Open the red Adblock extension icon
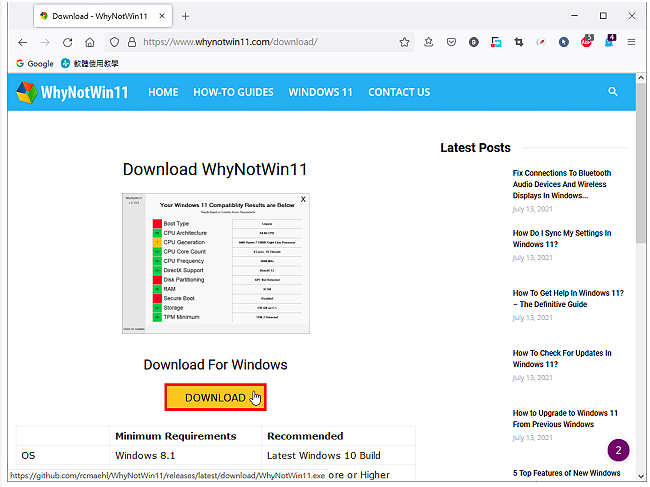This screenshot has width=650, height=487. [587, 41]
